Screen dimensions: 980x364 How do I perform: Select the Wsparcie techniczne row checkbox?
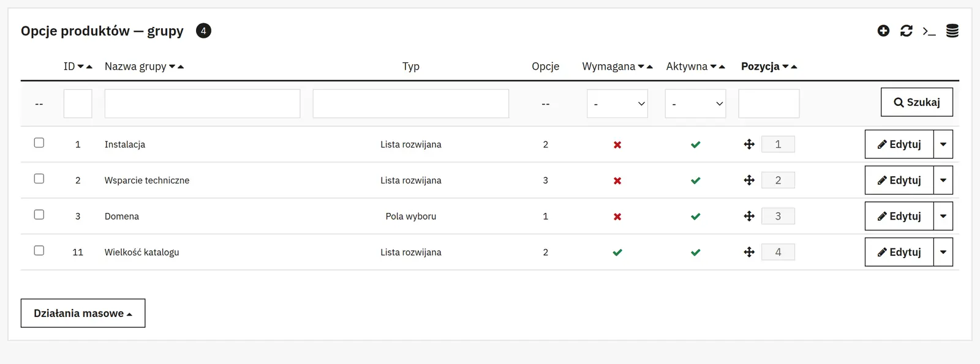tap(39, 179)
